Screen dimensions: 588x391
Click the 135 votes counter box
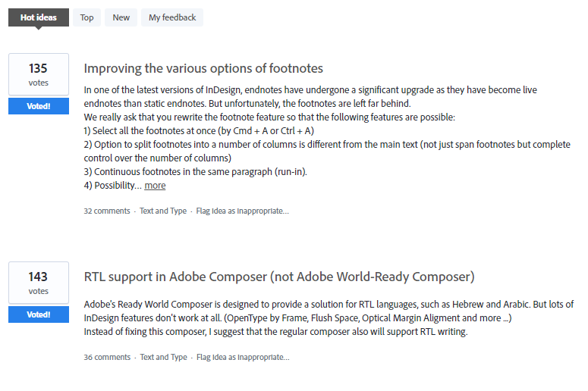(x=39, y=74)
